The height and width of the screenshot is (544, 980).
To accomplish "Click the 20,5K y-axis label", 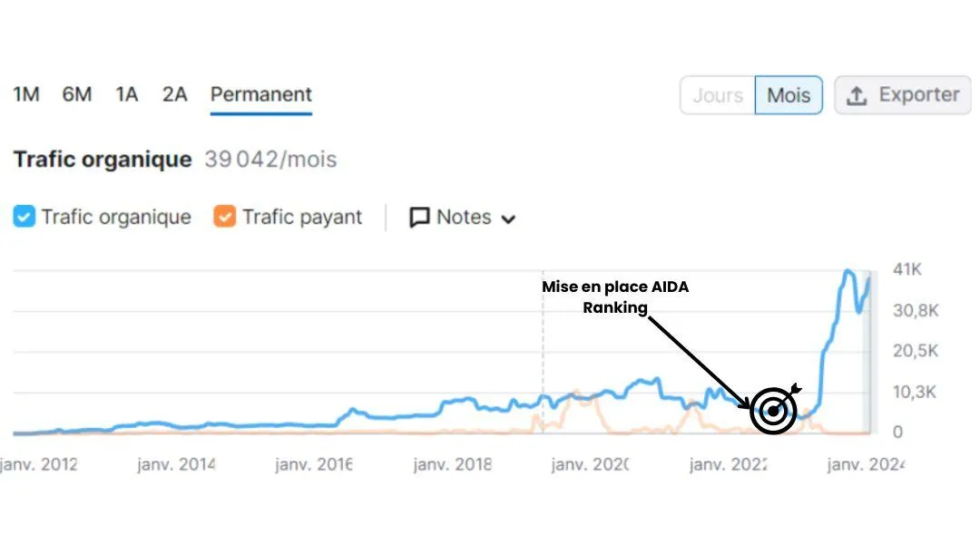I will [916, 351].
